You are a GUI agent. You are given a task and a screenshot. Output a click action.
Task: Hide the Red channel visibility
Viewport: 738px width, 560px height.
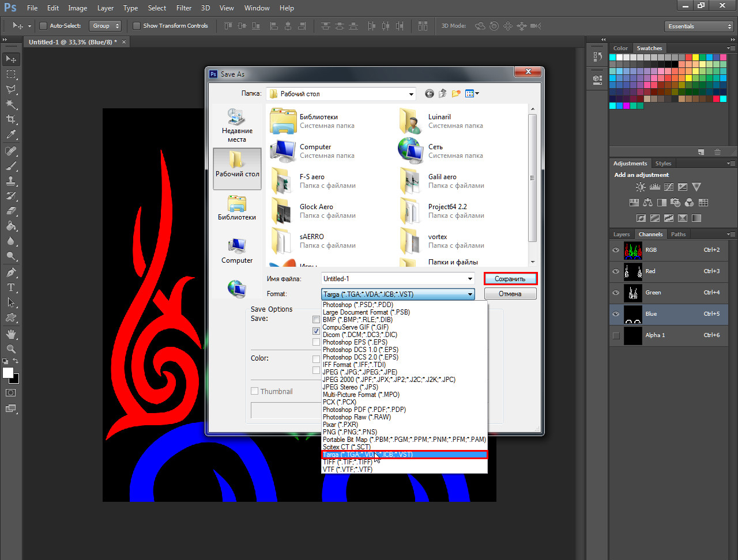point(616,271)
